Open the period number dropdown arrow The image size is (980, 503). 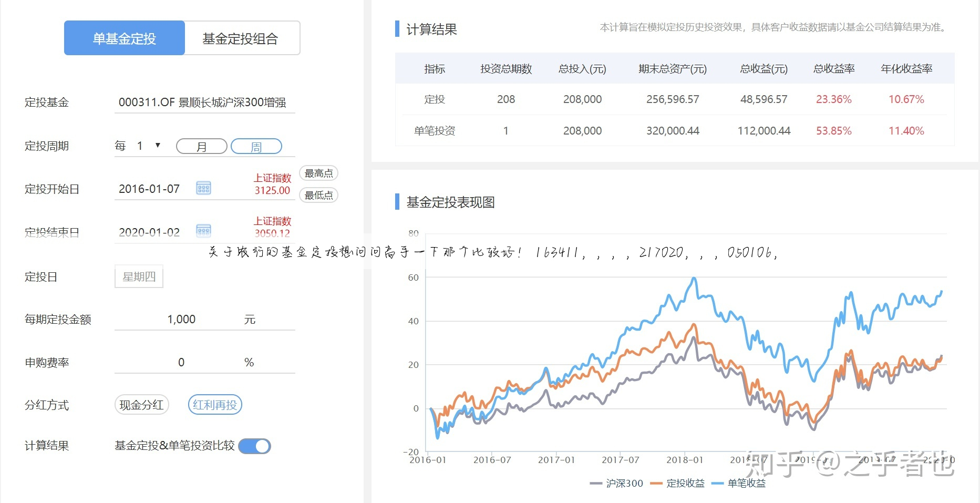tap(158, 145)
